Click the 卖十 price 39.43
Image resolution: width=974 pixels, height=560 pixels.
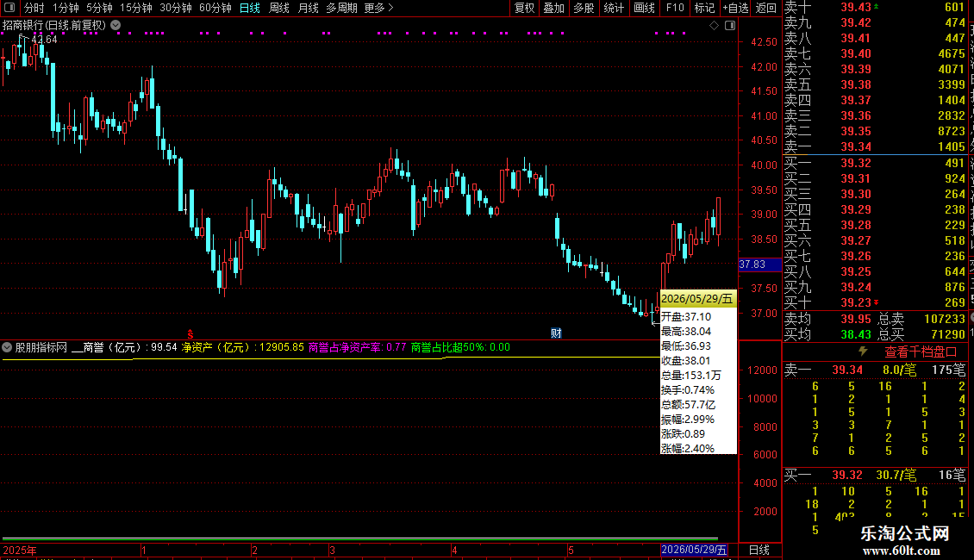pyautogui.click(x=855, y=7)
